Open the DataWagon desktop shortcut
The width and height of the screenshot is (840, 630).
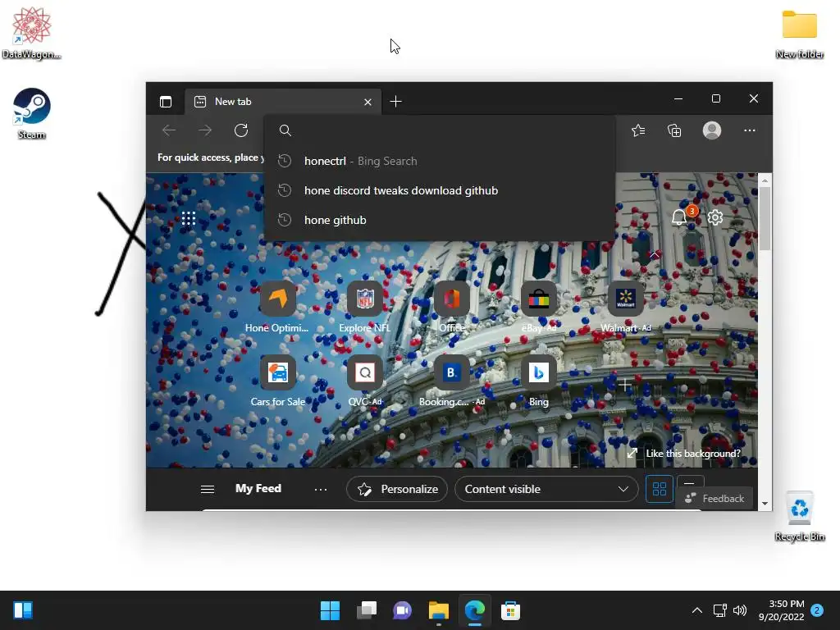(x=32, y=33)
